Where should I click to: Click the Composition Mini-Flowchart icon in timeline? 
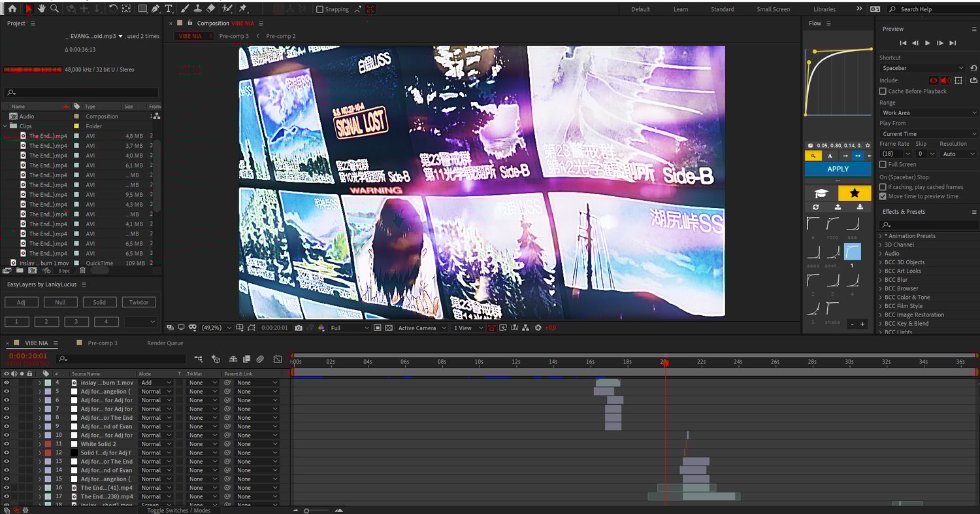(198, 359)
